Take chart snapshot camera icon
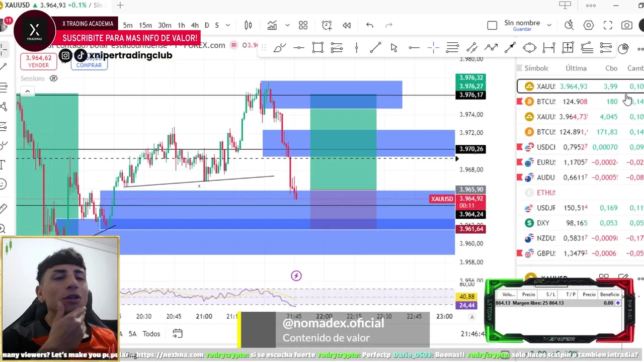The image size is (644, 362). click(x=627, y=25)
